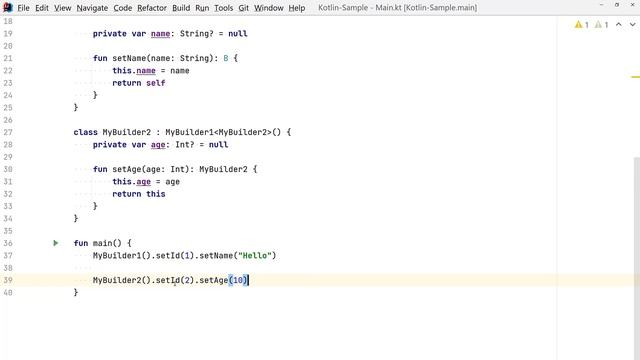Screen dimensions: 640x360
Task: Click class name 'MyBuilder2' on line 27
Action: coord(127,132)
